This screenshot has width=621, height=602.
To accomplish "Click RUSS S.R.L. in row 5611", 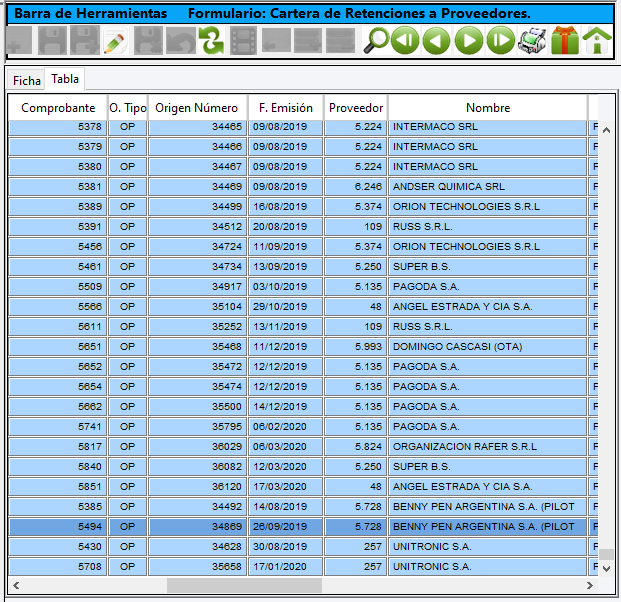I will point(488,327).
